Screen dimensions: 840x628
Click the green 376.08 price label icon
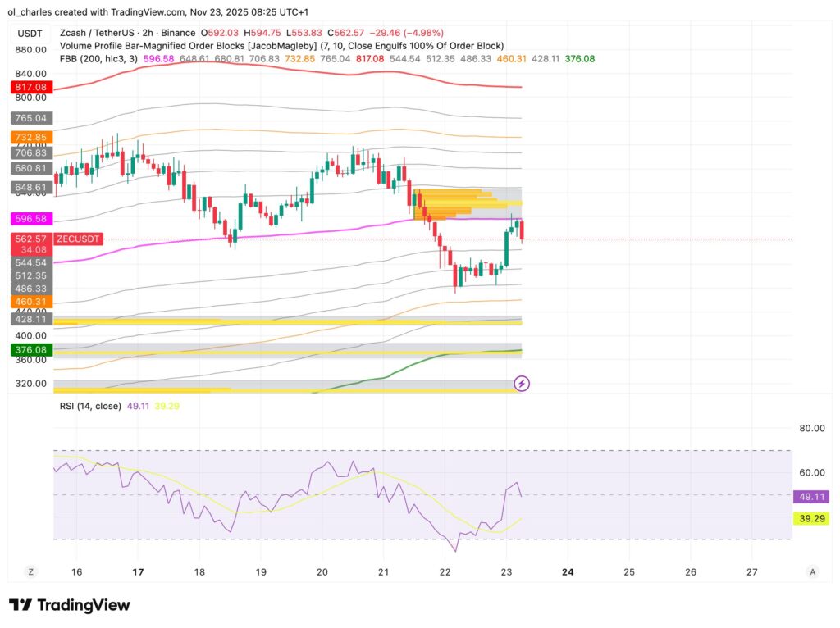click(30, 349)
